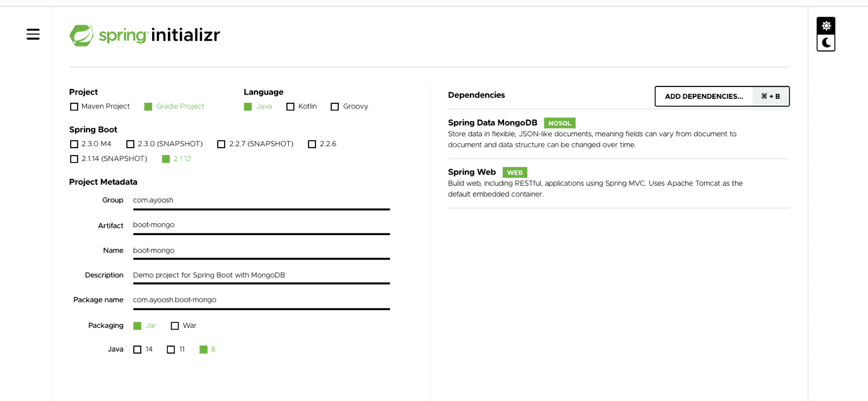Select Java version 11

pyautogui.click(x=171, y=349)
